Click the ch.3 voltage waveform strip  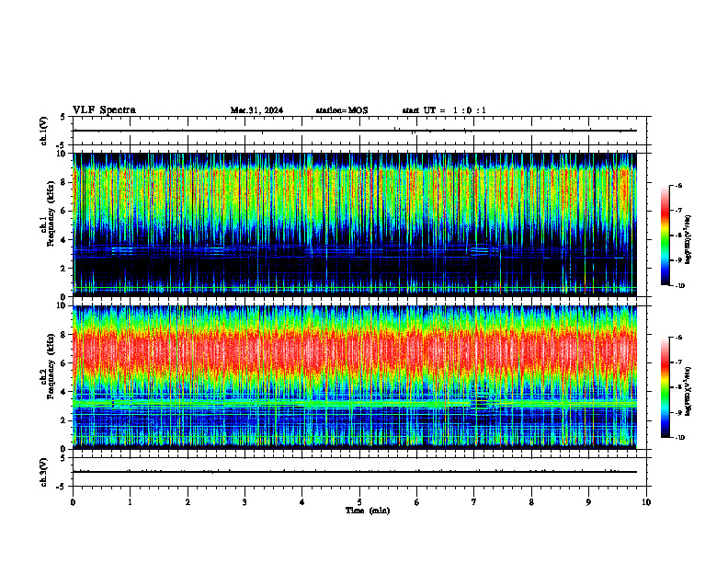click(x=359, y=472)
